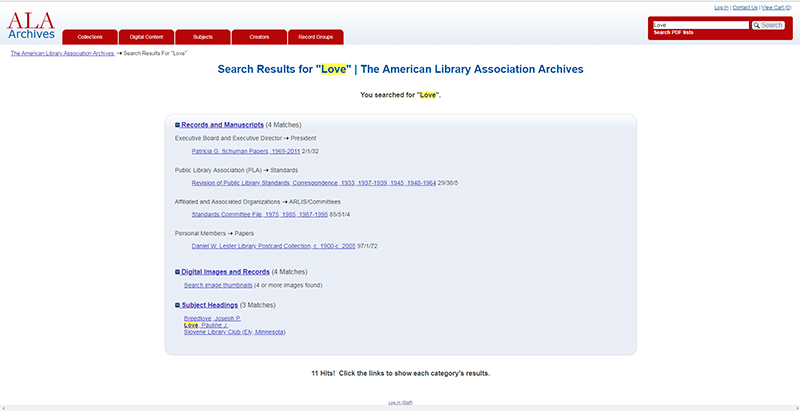This screenshot has width=800, height=411.
Task: Go to the Subjects tab
Action: [202, 37]
